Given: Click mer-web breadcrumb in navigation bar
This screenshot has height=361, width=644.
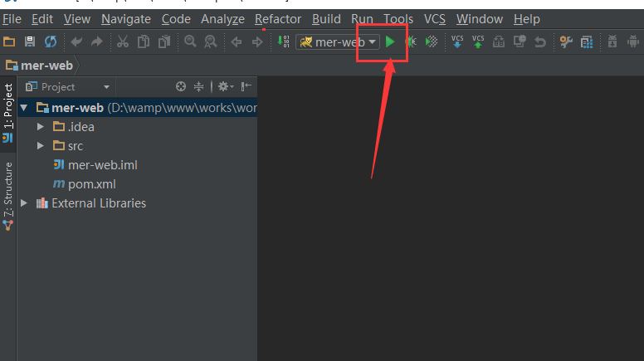Looking at the screenshot, I should pyautogui.click(x=40, y=66).
